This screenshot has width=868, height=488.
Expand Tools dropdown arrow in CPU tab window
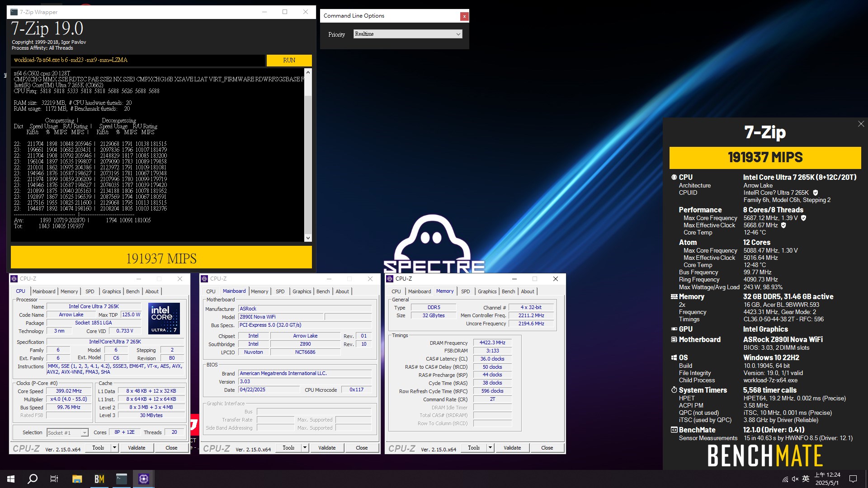(114, 448)
